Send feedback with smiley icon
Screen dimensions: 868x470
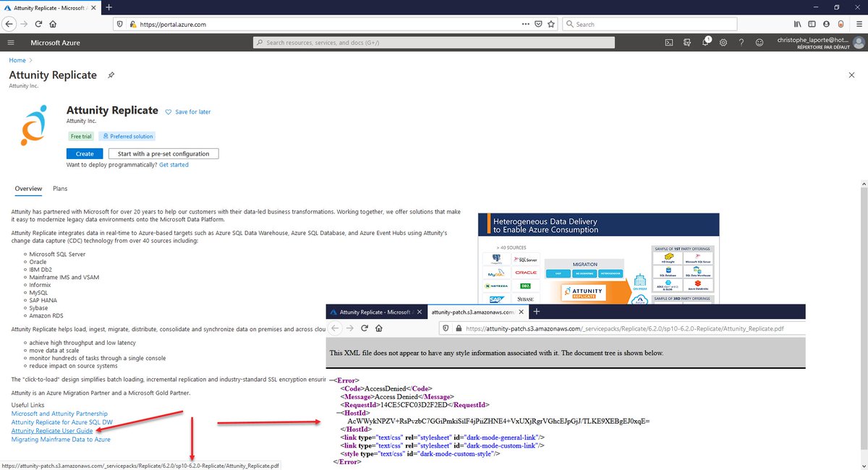click(x=759, y=43)
